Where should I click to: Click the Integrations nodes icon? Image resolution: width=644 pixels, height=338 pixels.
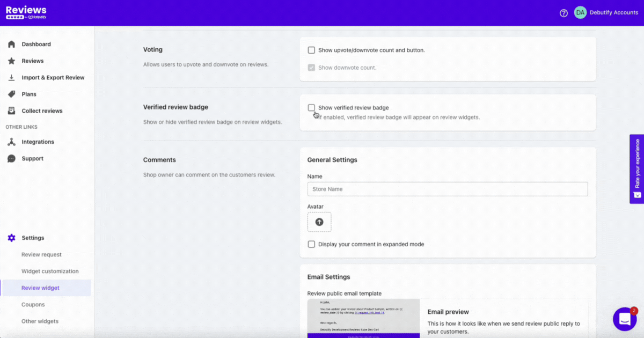click(11, 142)
